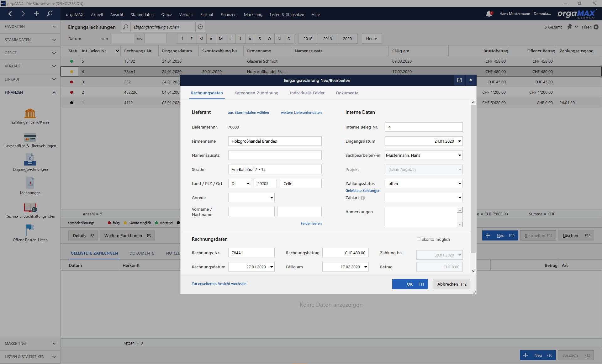Open search settings gear next to search field
This screenshot has height=364, width=602.
[200, 27]
